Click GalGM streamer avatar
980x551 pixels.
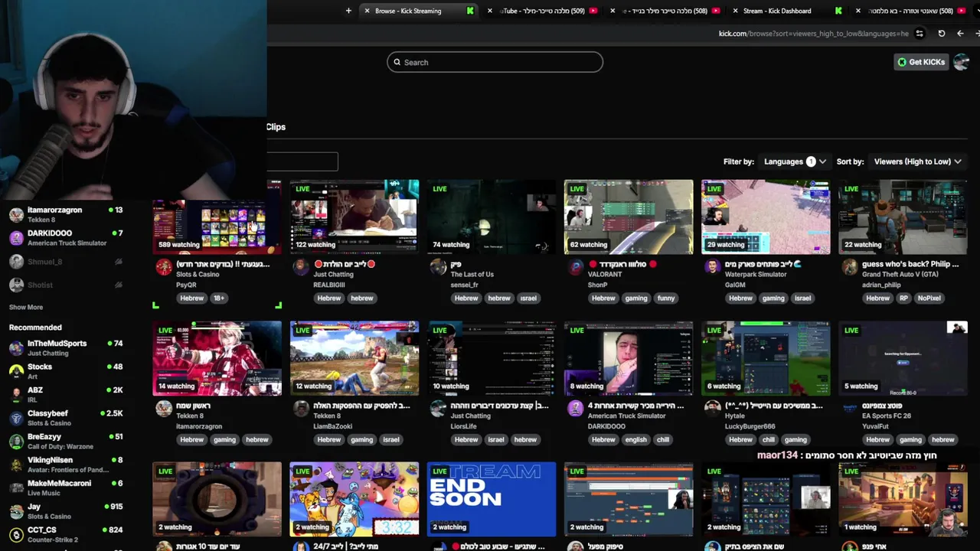[x=713, y=266]
